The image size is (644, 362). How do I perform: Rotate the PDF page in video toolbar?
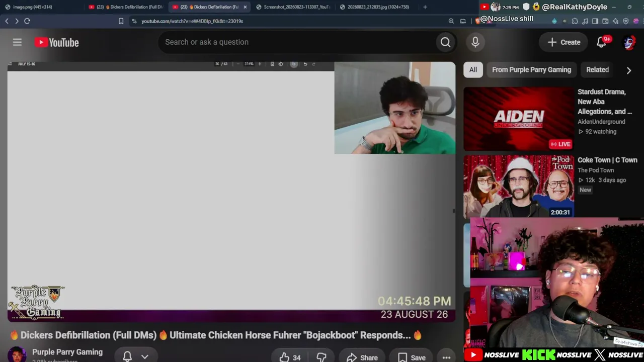[x=281, y=64]
